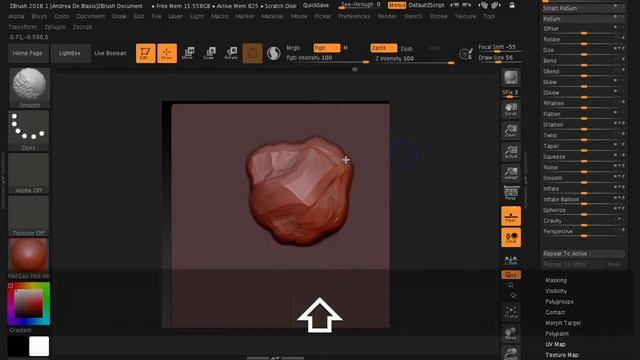This screenshot has height=360, width=640.
Task: Toggle Local symmetry button
Action: 511,238
